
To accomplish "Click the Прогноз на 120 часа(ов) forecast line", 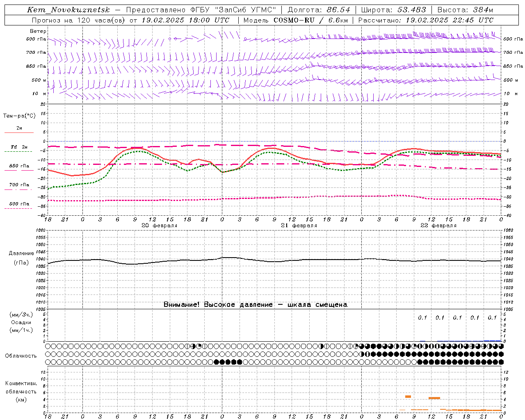I will click(x=130, y=20).
